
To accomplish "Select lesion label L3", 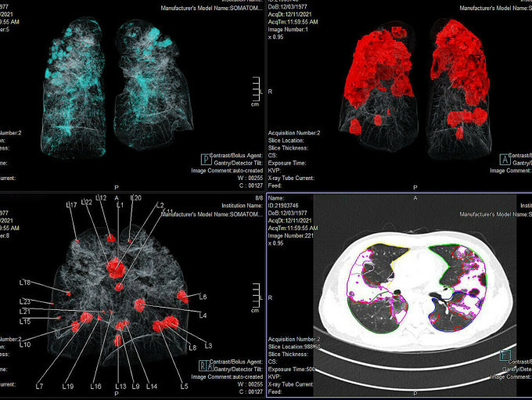I will pos(208,345).
